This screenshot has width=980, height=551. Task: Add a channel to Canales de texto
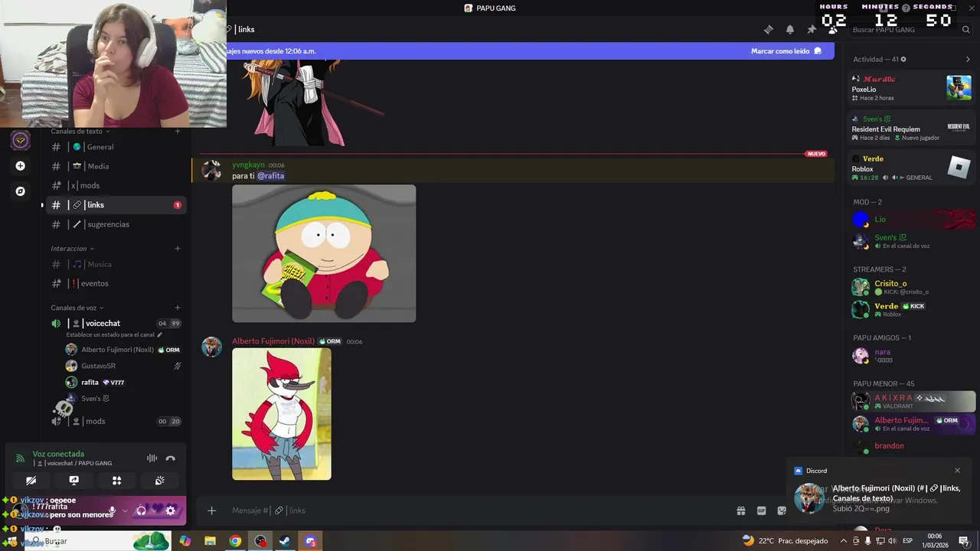pos(178,131)
